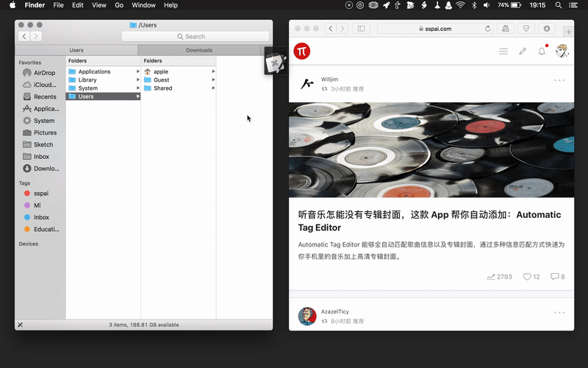This screenshot has height=368, width=588.
Task: Open the notifications bell
Action: (542, 52)
